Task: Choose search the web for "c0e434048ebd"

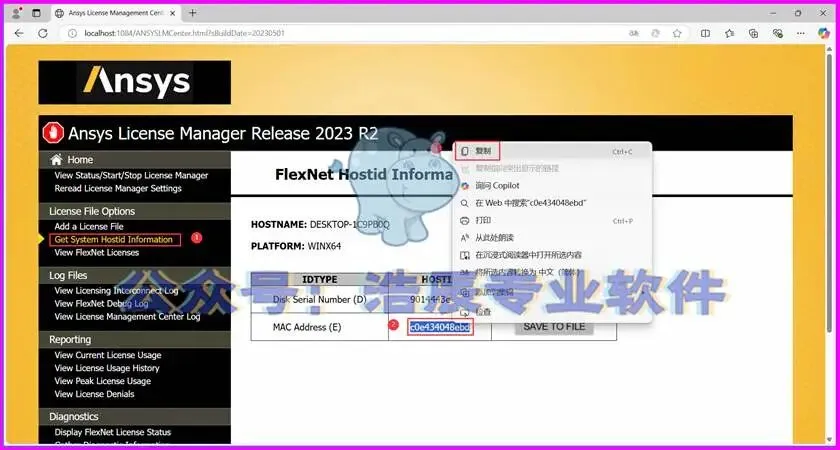Action: coord(552,203)
